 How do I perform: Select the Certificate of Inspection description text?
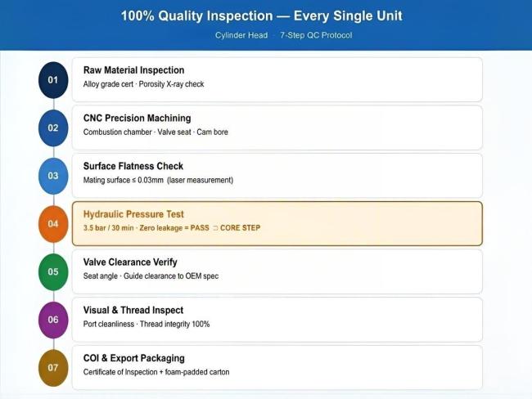point(156,372)
